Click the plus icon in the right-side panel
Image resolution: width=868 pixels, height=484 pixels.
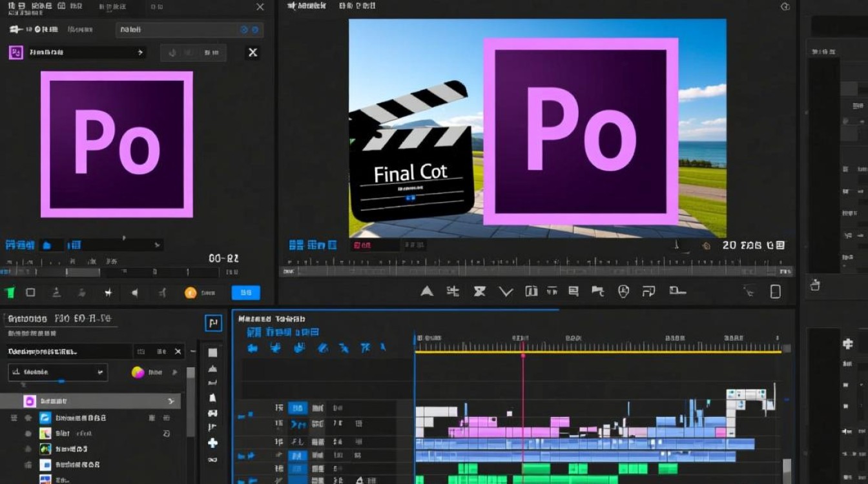coord(848,345)
